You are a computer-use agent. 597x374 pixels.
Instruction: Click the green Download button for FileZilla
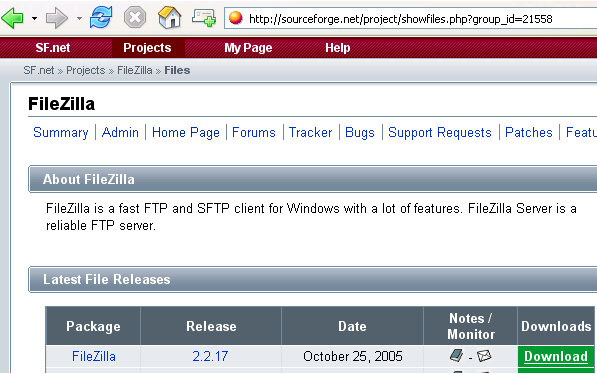556,356
